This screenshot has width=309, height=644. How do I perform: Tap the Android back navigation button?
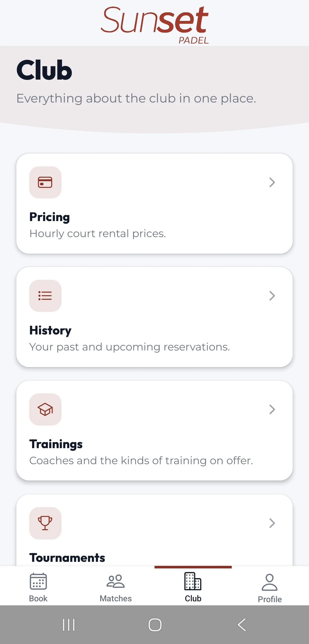coord(242,625)
